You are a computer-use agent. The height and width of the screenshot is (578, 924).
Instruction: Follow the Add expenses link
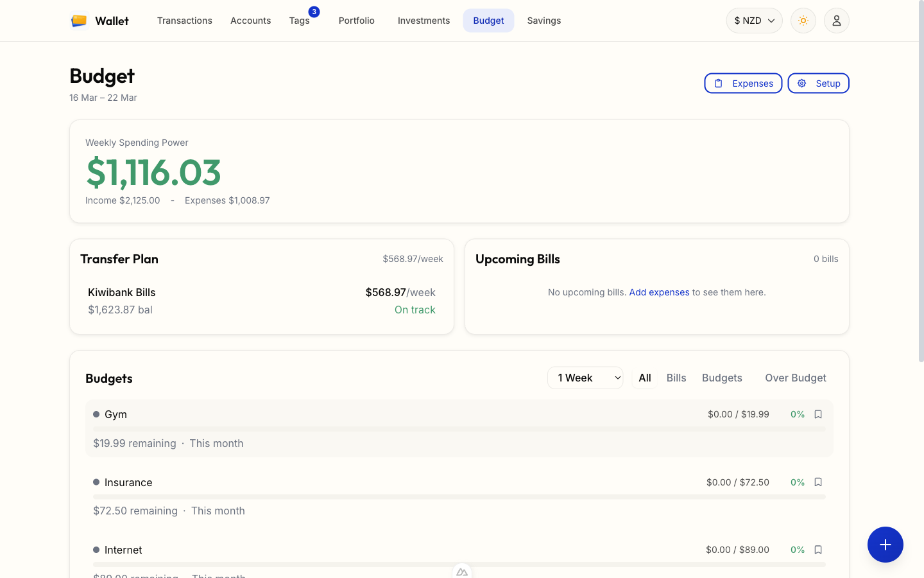[x=659, y=292]
